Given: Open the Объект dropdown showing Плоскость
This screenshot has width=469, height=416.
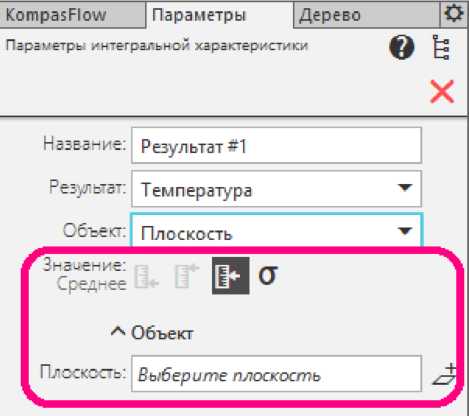Looking at the screenshot, I should (x=276, y=231).
